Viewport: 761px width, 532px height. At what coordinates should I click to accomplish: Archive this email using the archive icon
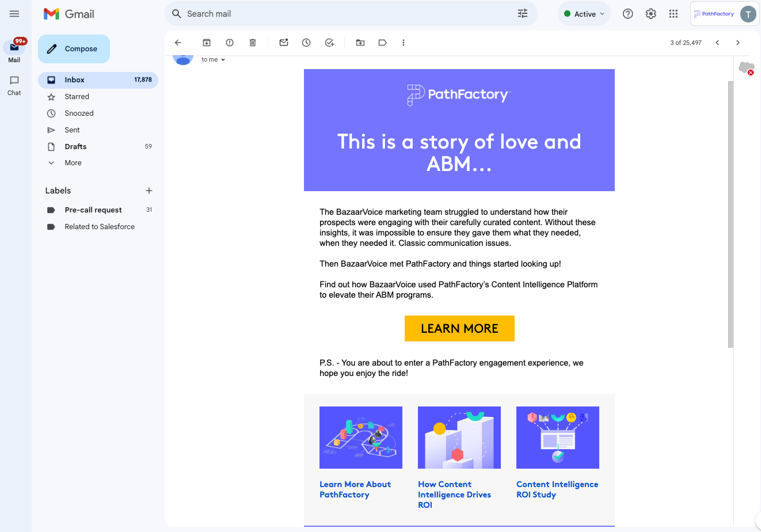pyautogui.click(x=207, y=43)
